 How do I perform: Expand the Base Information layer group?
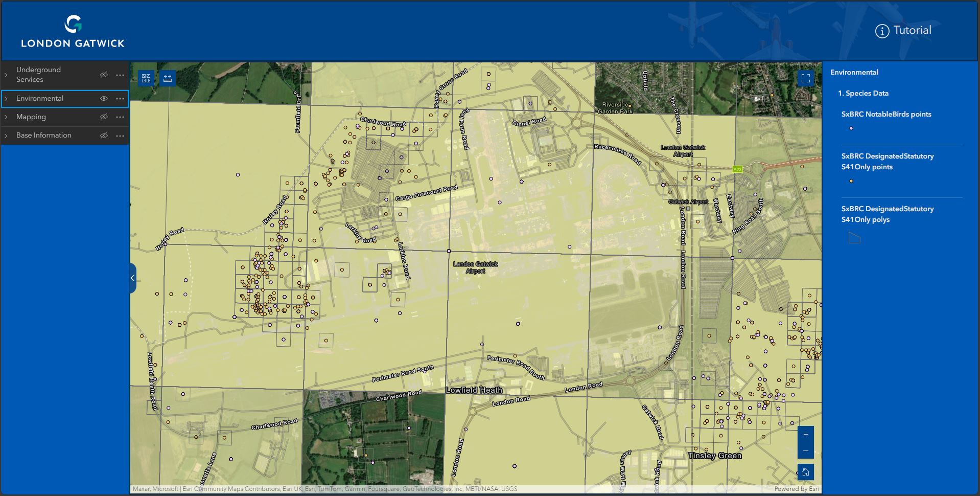[6, 135]
